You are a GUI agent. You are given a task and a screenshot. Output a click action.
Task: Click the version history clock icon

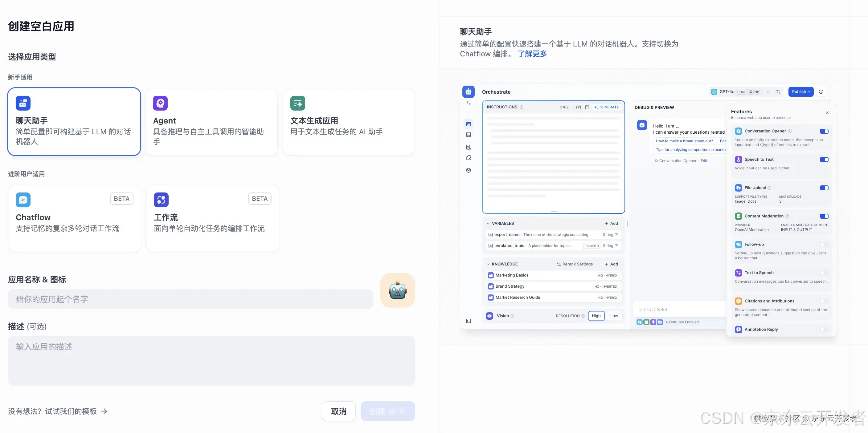(821, 91)
